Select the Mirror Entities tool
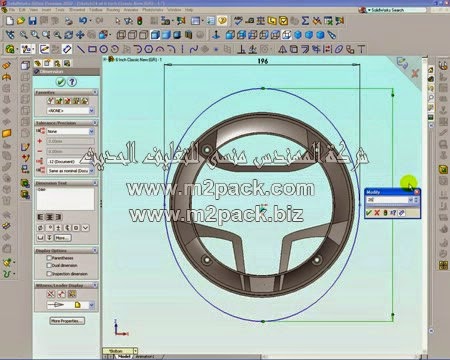Screen dimensions: 450x360 pos(283,49)
